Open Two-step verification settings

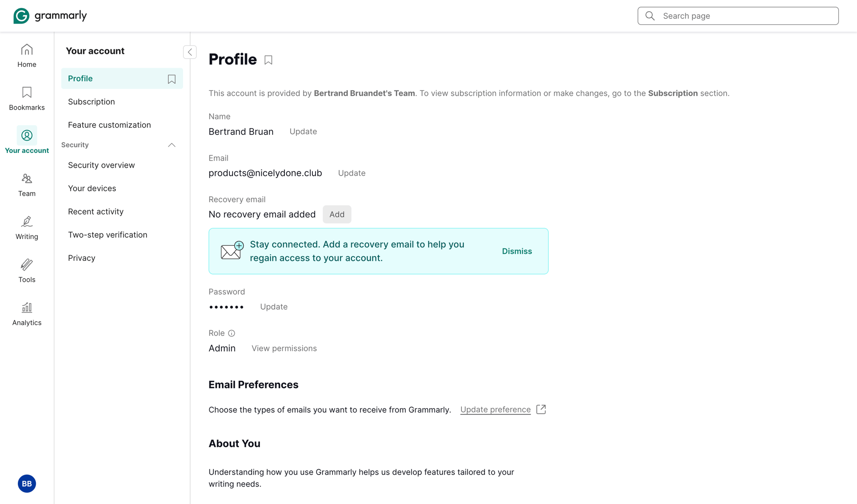pos(108,235)
